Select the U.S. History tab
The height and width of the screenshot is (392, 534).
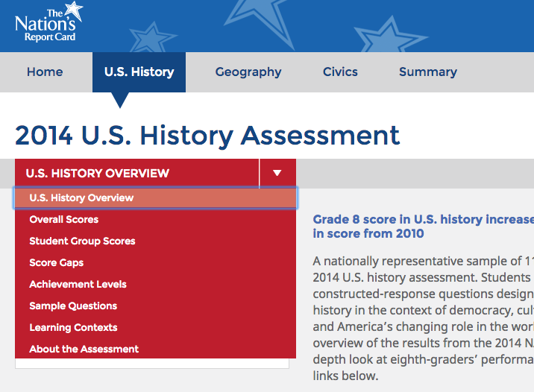[x=139, y=72]
